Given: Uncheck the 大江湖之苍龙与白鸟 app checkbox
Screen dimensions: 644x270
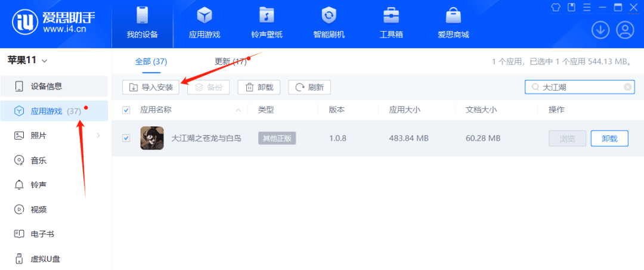Looking at the screenshot, I should point(126,138).
